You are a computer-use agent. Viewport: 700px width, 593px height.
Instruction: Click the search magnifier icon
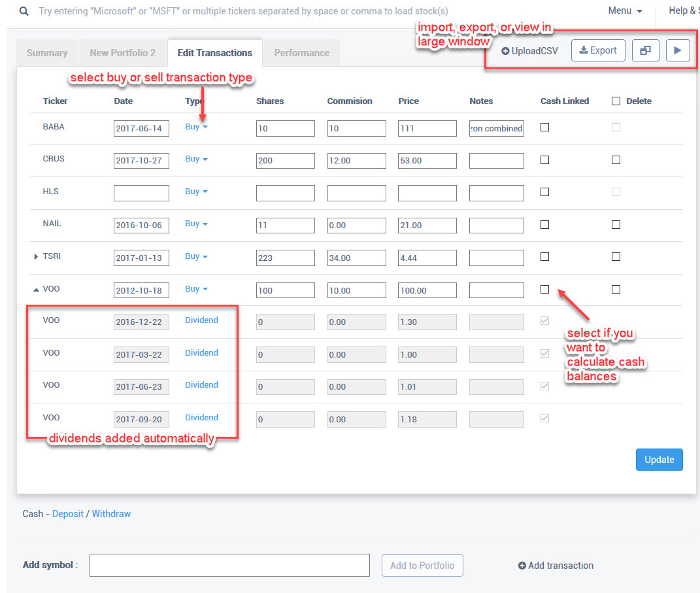(24, 11)
